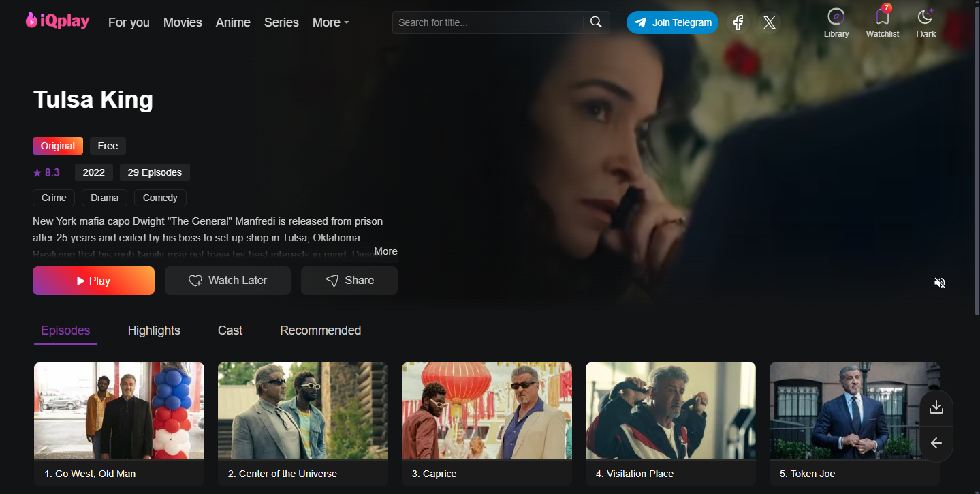980x494 pixels.
Task: Click the Join Telegram button
Action: click(x=672, y=22)
